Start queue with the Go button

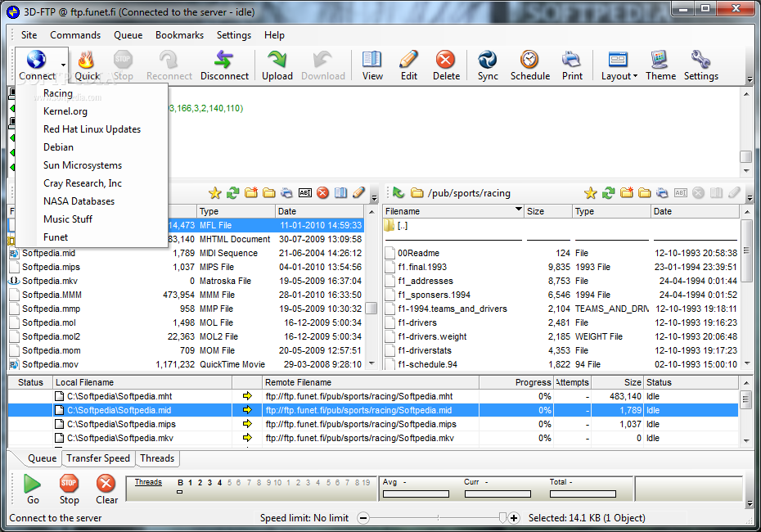[x=33, y=490]
